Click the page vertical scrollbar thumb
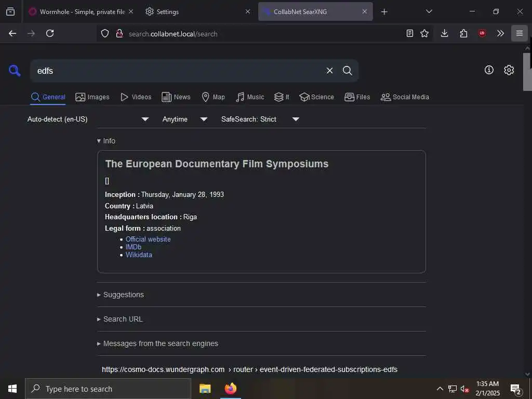The image size is (532, 399). 527,72
